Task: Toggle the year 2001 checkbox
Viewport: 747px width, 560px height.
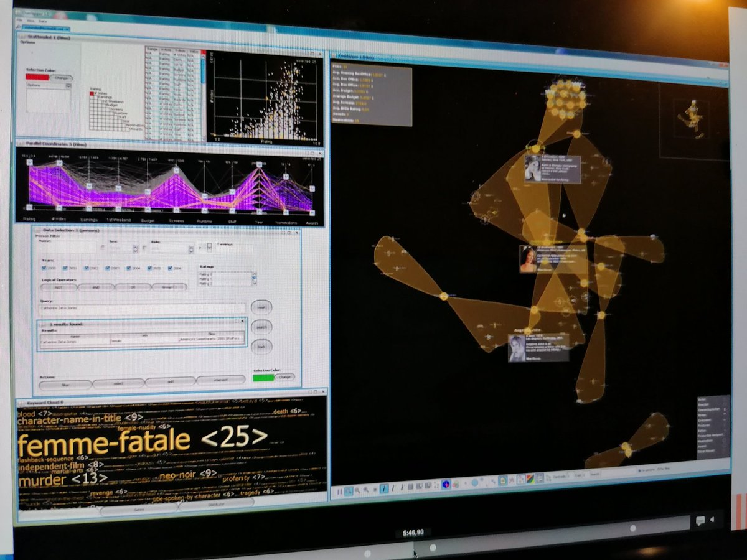Action: 65,268
